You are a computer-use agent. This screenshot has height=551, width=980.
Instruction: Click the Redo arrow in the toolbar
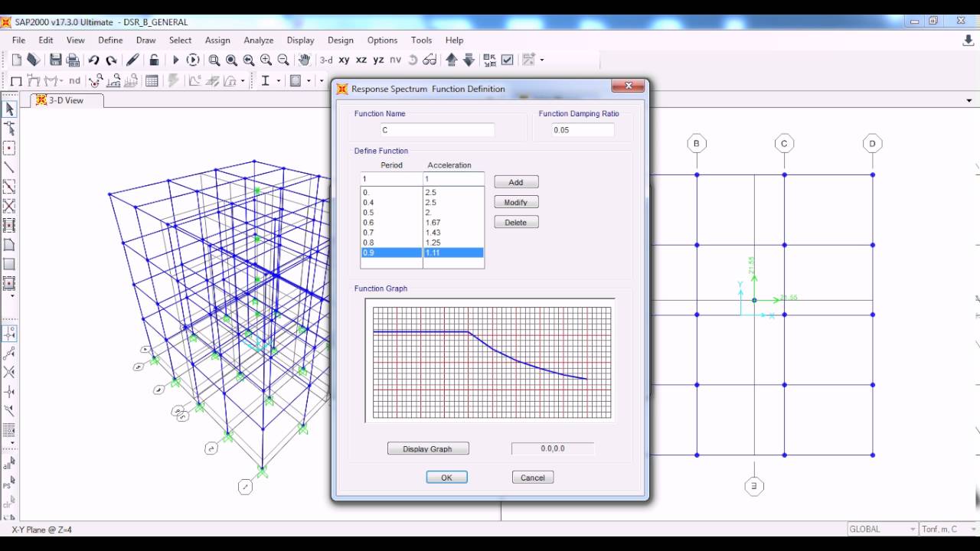point(111,60)
